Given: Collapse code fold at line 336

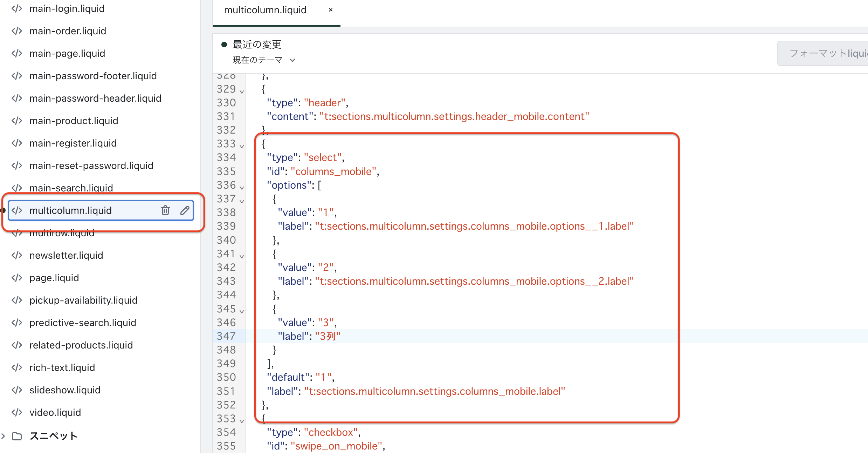Looking at the screenshot, I should [242, 187].
